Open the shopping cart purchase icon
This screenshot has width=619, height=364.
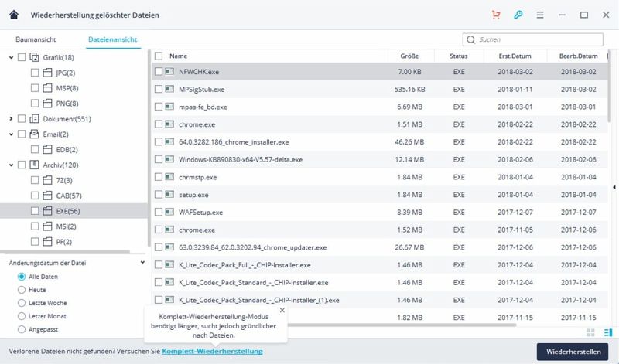click(x=495, y=15)
